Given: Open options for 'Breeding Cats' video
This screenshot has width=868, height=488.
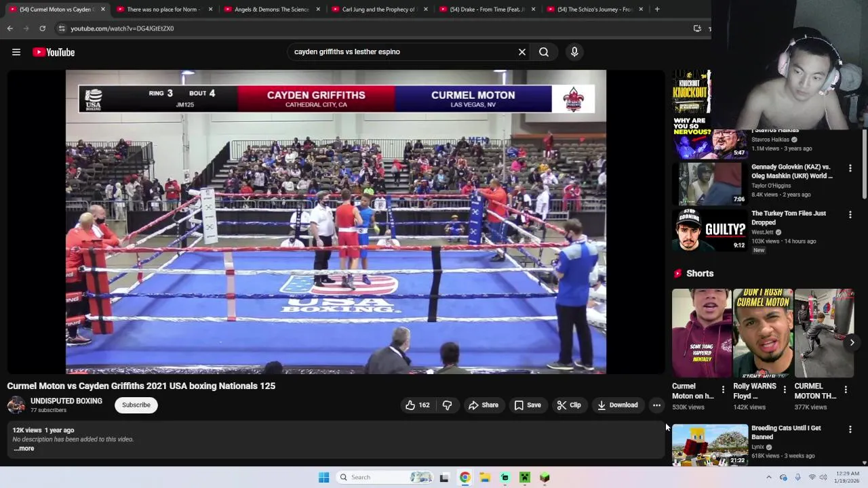Looking at the screenshot, I should click(x=850, y=430).
